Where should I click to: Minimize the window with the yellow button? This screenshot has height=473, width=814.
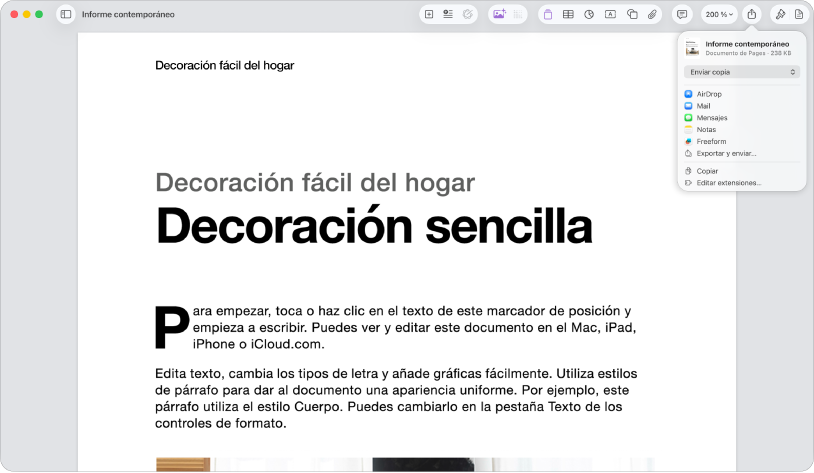26,15
